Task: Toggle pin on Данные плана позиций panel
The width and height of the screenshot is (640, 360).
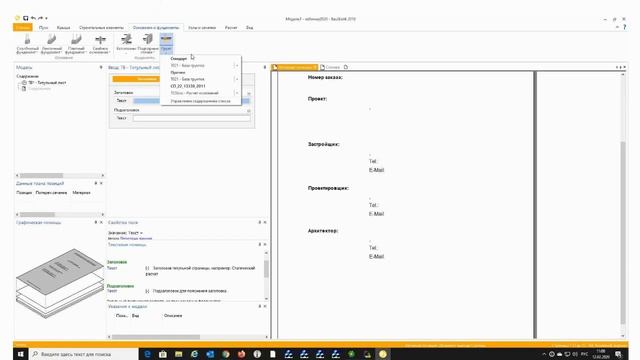Action: click(96, 183)
